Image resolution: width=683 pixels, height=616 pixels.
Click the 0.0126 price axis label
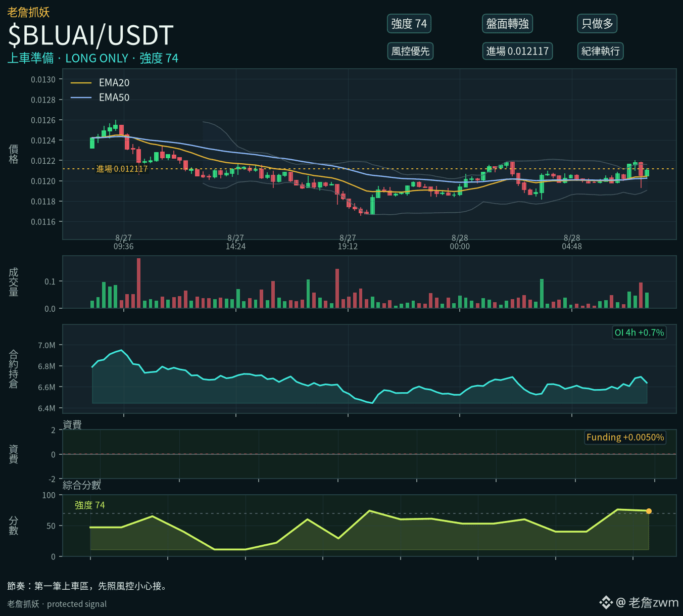(x=43, y=120)
